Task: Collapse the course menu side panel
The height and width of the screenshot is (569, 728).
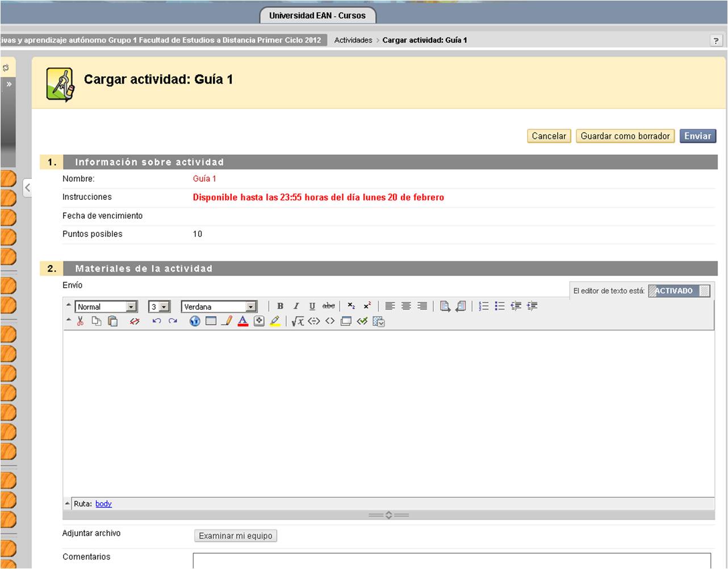Action: (x=27, y=187)
